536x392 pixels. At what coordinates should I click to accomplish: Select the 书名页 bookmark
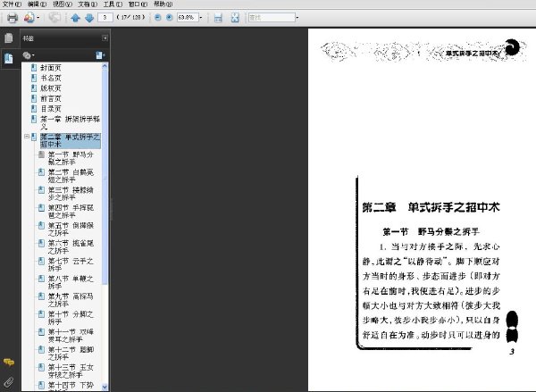pyautogui.click(x=51, y=78)
